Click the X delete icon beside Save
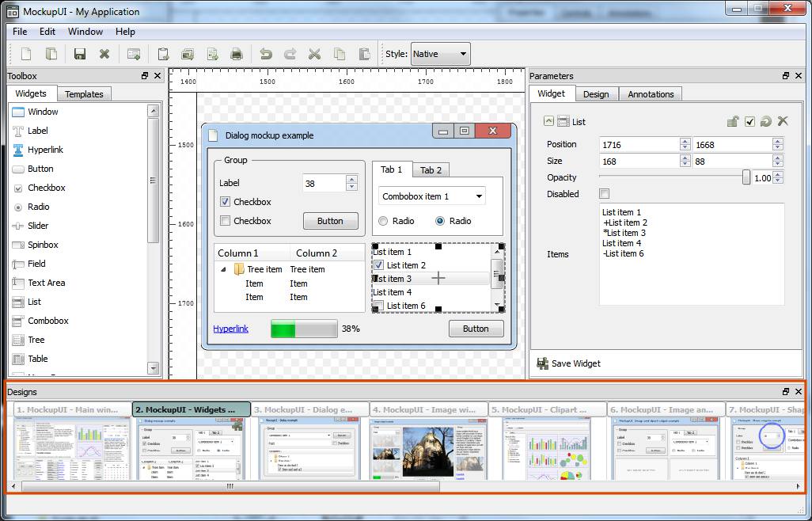812x521 pixels. click(x=104, y=54)
